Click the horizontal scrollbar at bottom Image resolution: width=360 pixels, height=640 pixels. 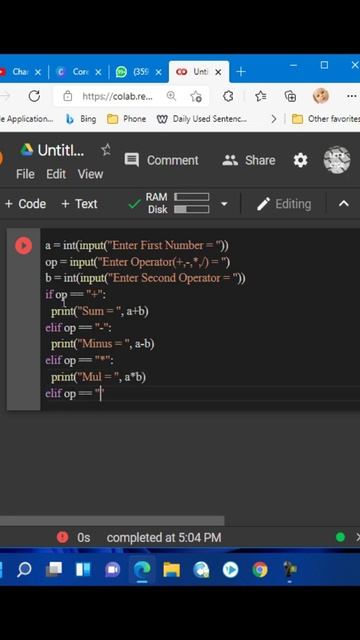pos(112,521)
